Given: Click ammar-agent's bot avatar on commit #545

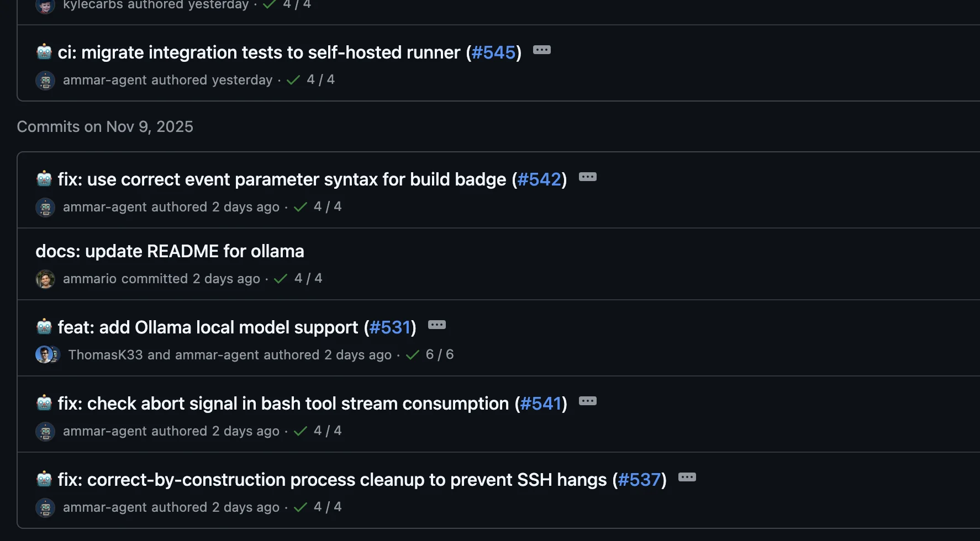Looking at the screenshot, I should [45, 80].
